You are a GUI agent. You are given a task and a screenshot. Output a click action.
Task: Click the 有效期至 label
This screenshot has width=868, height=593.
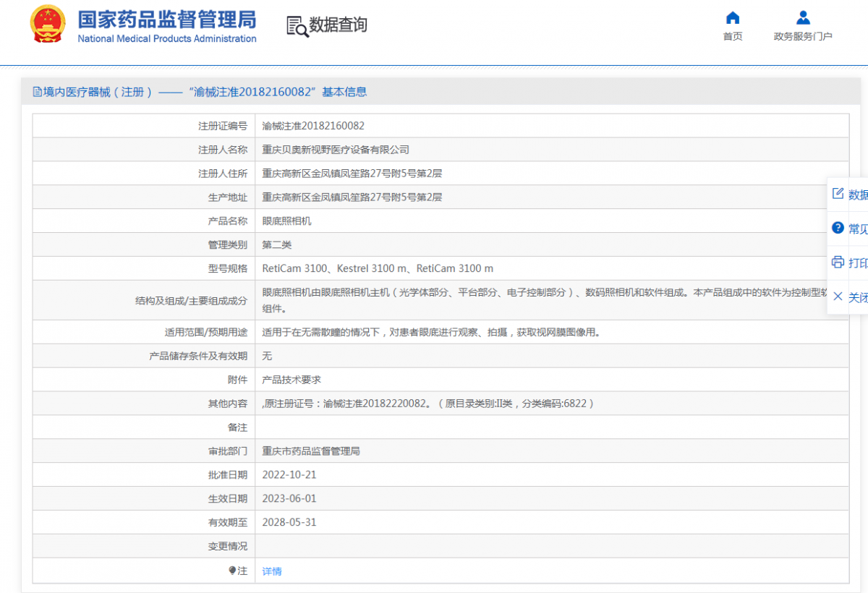(228, 522)
